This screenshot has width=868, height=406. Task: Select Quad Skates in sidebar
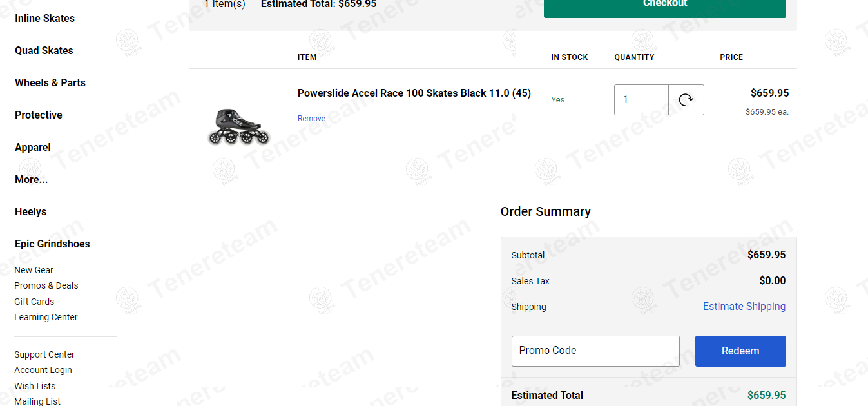click(44, 51)
